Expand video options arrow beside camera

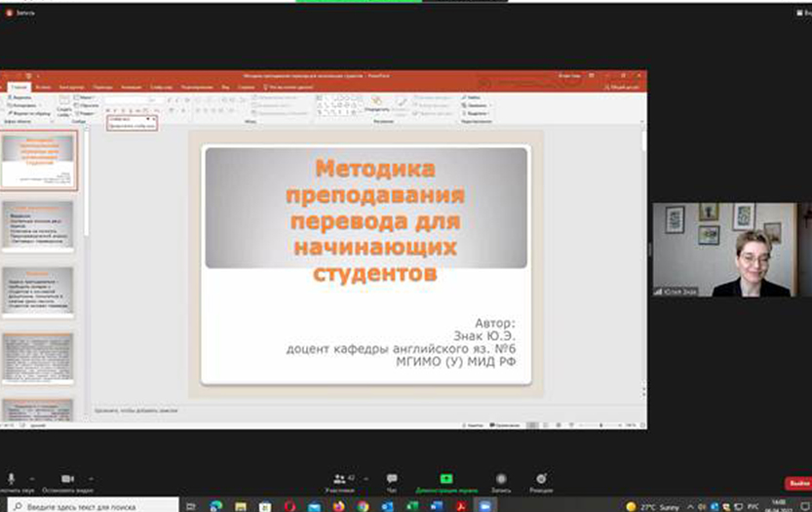pos(91,479)
